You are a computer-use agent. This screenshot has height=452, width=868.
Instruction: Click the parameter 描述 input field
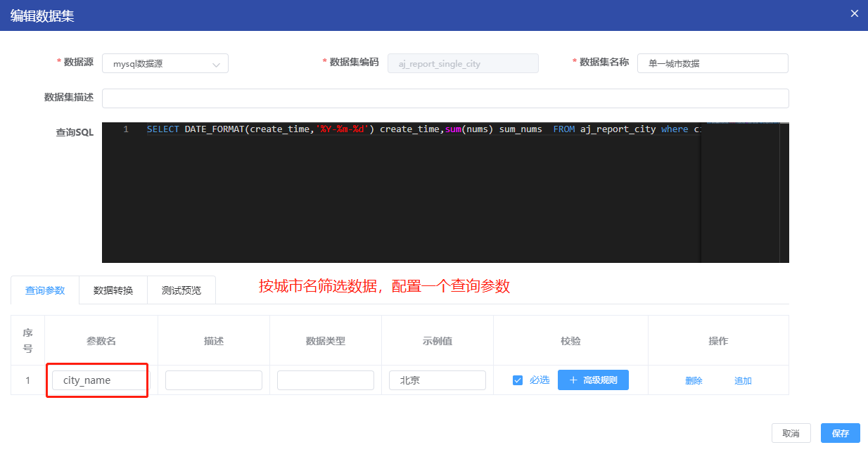point(213,380)
